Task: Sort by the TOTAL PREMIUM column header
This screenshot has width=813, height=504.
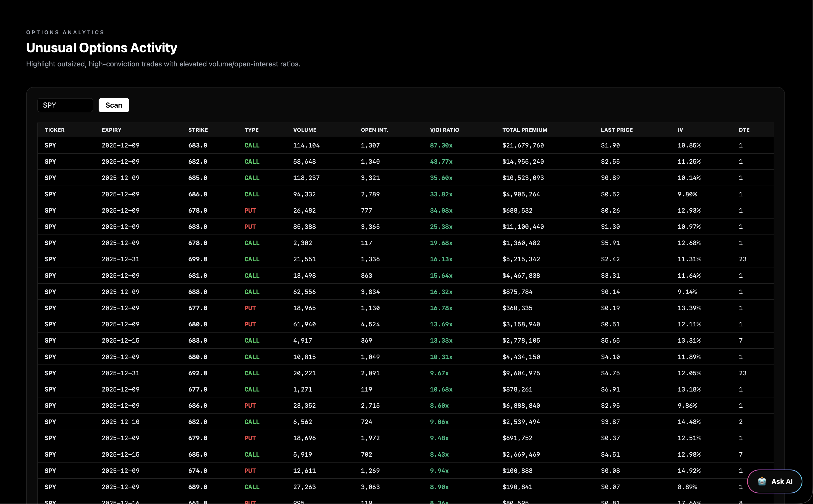Action: point(524,130)
